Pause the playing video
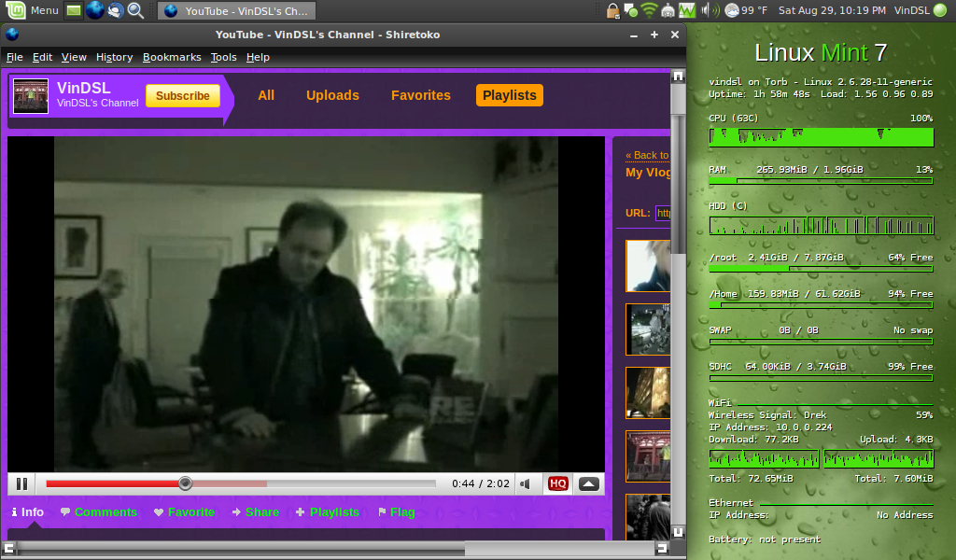Viewport: 956px width, 560px height. (x=21, y=483)
